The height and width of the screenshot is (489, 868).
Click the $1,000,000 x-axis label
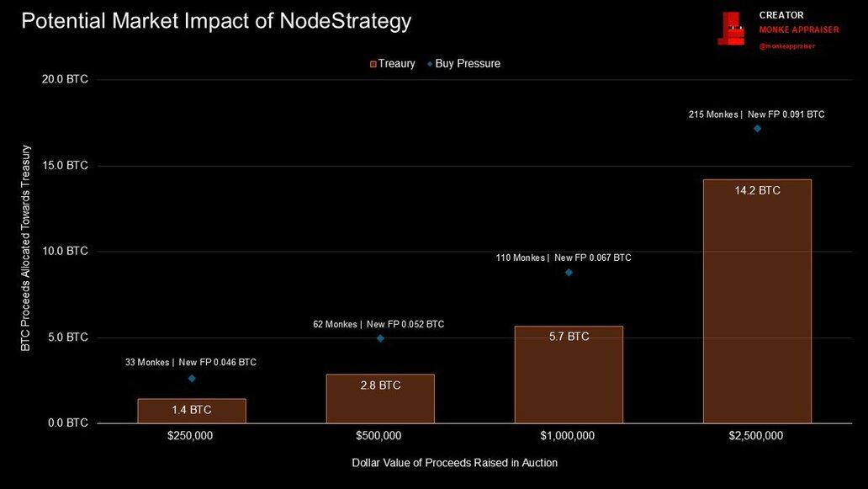[x=569, y=436]
